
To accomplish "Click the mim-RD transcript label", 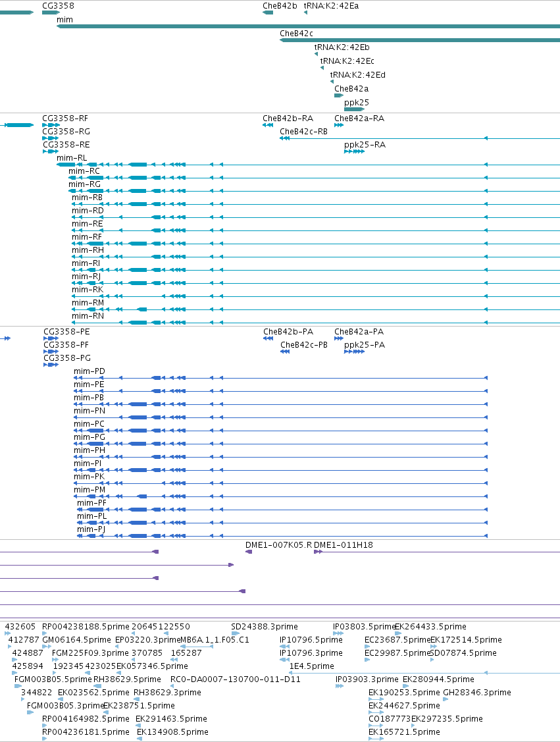I will click(88, 211).
